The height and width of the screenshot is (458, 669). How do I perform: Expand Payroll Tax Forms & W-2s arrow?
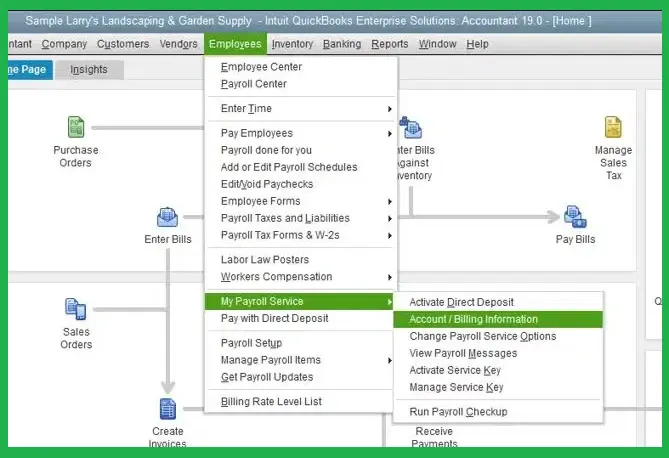390,236
